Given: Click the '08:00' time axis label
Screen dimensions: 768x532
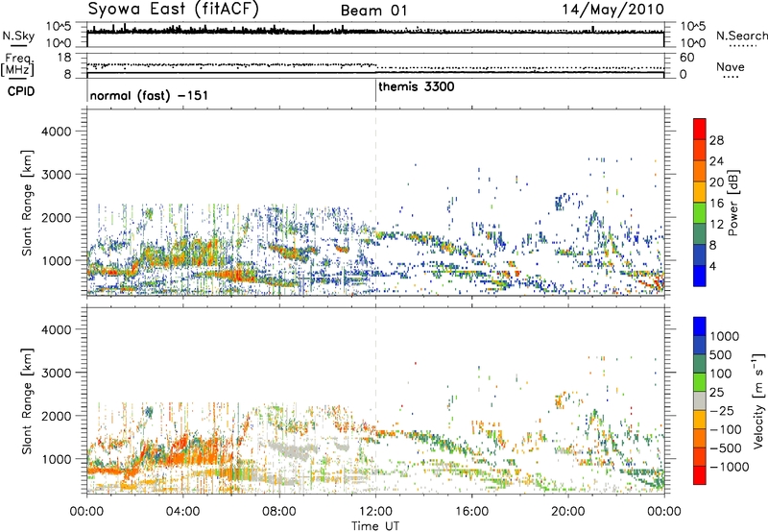Looking at the screenshot, I should [x=278, y=512].
